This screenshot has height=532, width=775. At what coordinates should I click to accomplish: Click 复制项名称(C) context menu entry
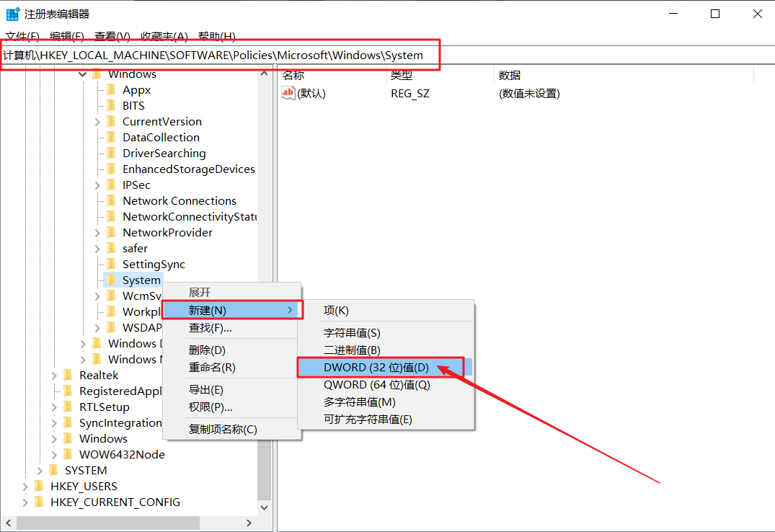point(222,429)
